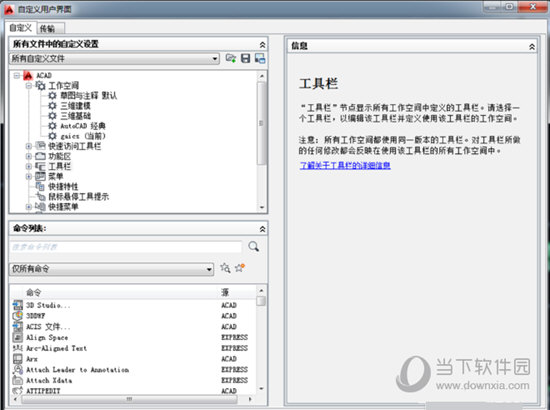Screen dimensions: 550x410
Task: Click the 3D Studio command icon
Action: 18,305
